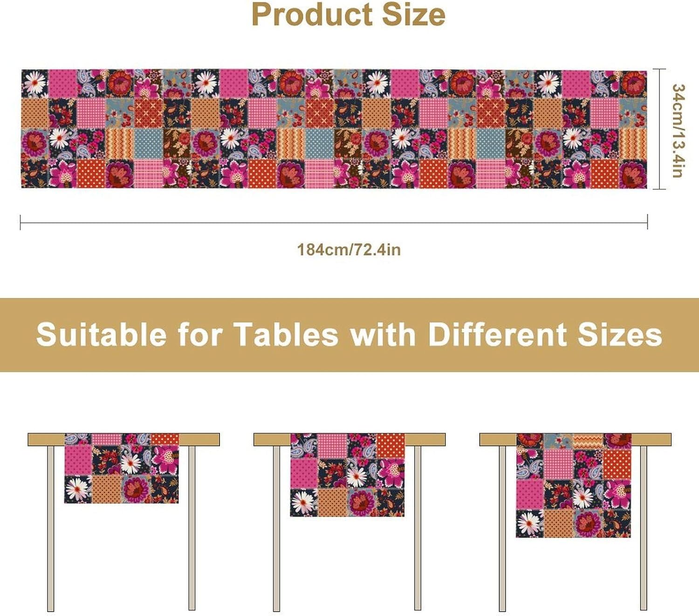Click the word "Different" in the gold banner
Image resolution: width=699 pixels, height=616 pixels.
[x=497, y=335]
